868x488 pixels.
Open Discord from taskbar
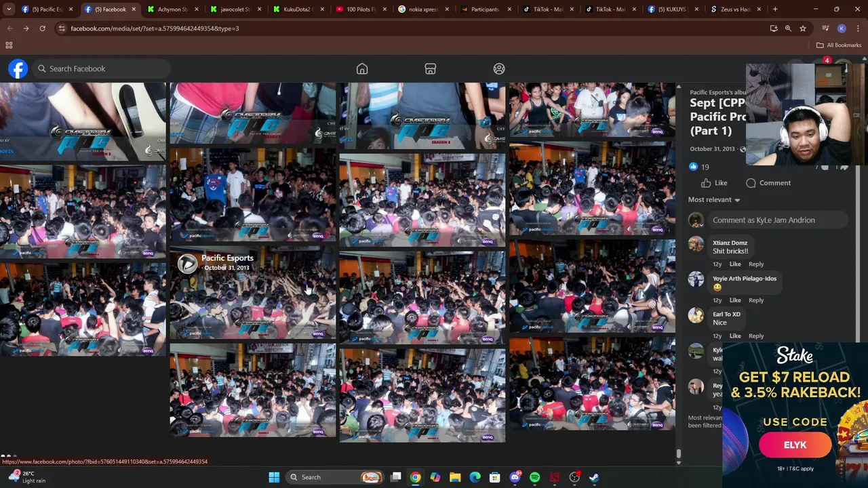coord(515,477)
